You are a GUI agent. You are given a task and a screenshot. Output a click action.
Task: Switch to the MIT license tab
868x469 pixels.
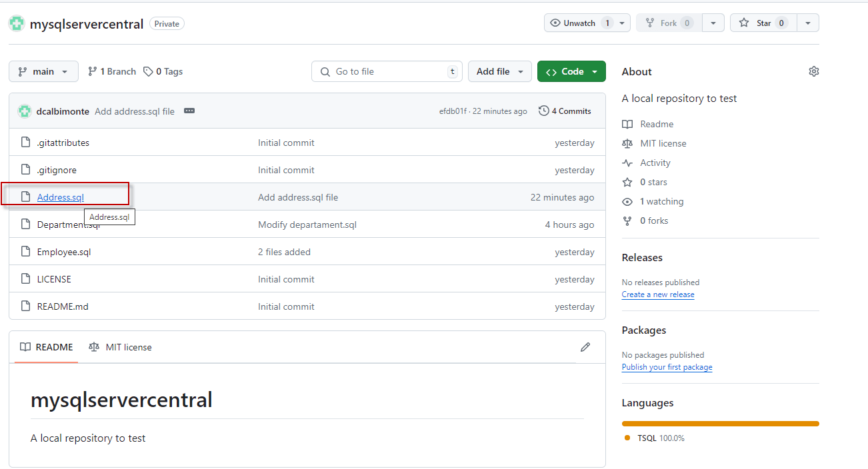[121, 347]
